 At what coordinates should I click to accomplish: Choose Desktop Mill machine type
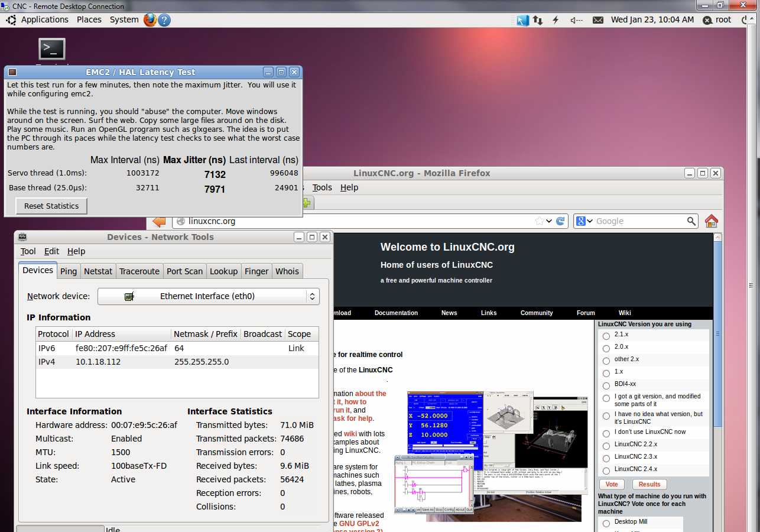(606, 523)
